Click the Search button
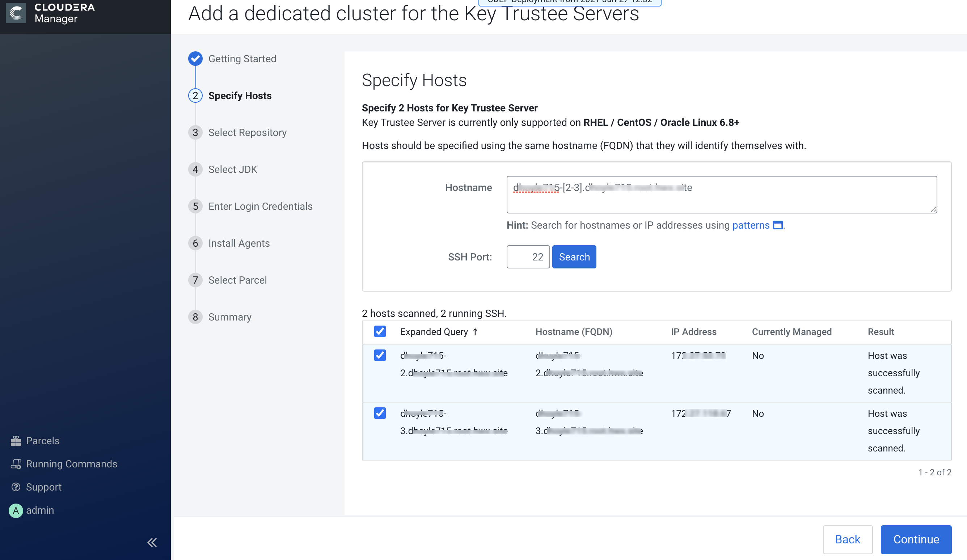The width and height of the screenshot is (967, 560). point(574,257)
